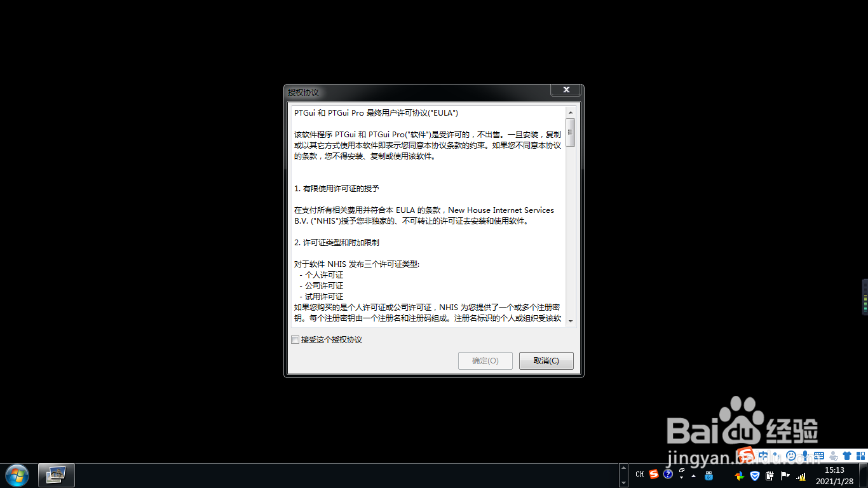The image size is (868, 488).
Task: Click the '- 公司许可证' list line
Action: [322, 286]
